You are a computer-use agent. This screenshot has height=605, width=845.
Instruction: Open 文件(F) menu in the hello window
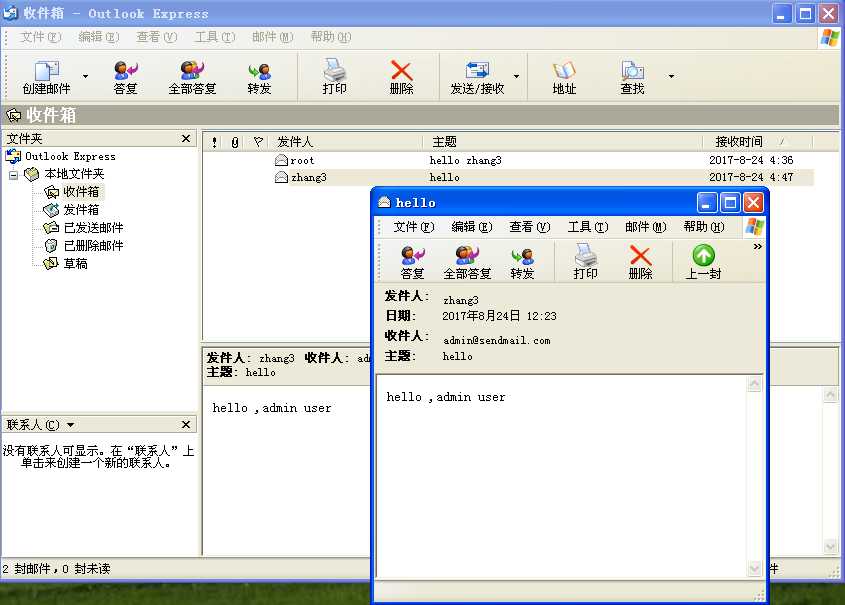tap(413, 227)
